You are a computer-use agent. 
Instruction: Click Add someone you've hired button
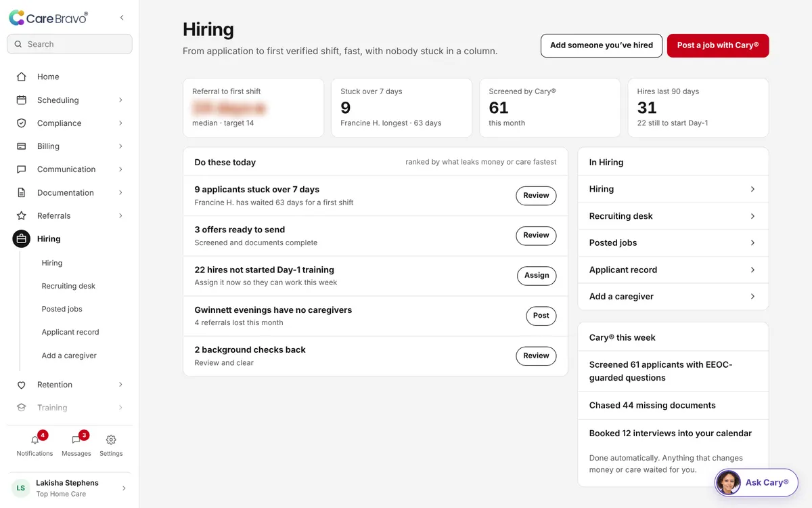(602, 45)
